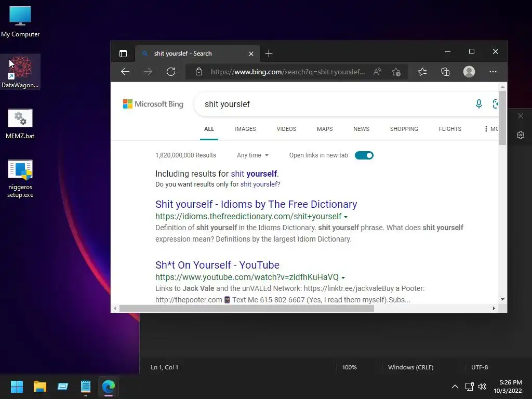532x399 pixels.
Task: Add this page to favorites
Action: [x=396, y=72]
